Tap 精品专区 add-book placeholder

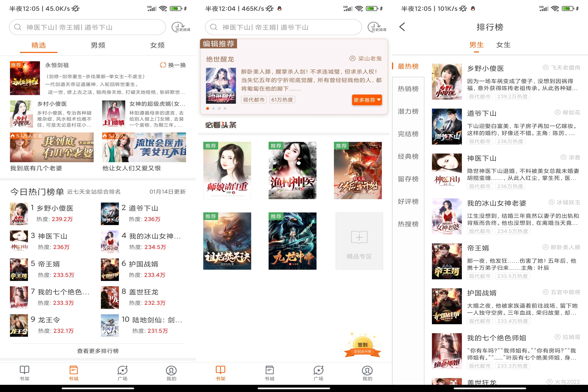pos(359,241)
